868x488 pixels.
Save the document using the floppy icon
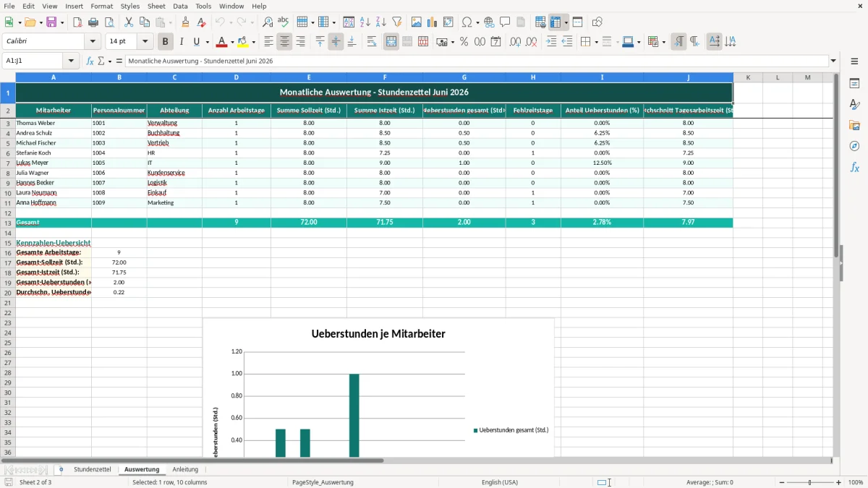[51, 22]
